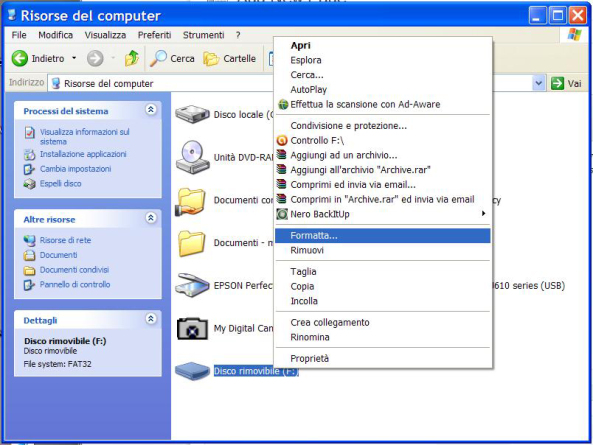Expand the address bar dropdown arrow
The image size is (593, 445).
click(x=539, y=83)
